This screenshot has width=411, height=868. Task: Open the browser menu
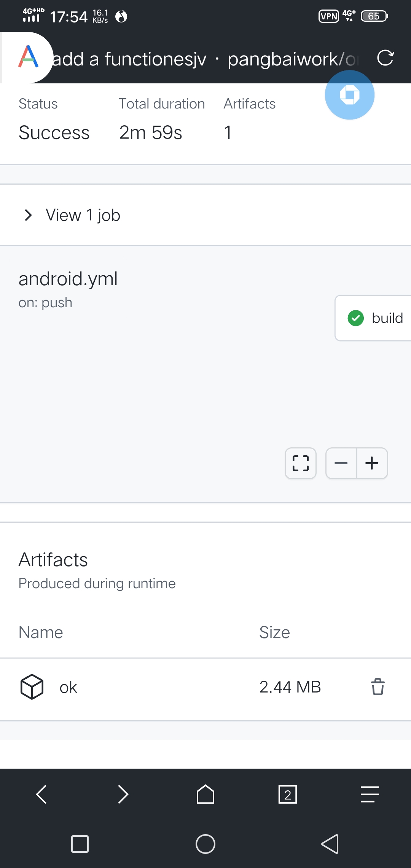(369, 794)
